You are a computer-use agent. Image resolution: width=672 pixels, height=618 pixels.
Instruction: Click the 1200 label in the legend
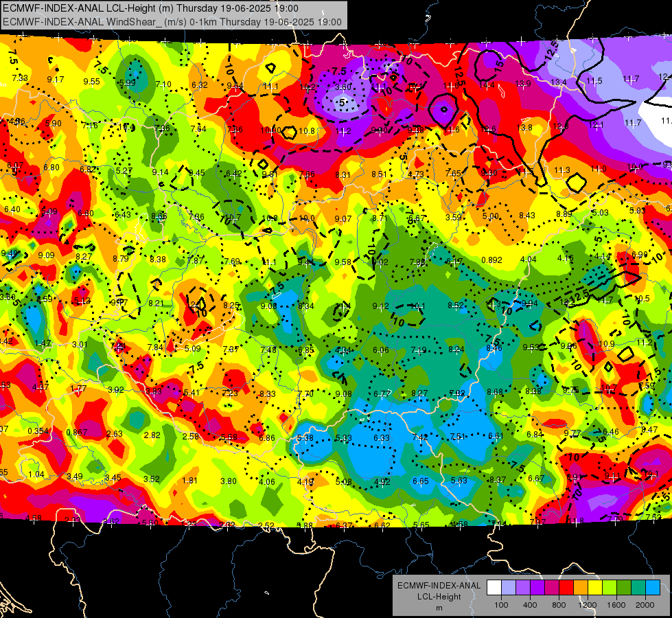588,605
